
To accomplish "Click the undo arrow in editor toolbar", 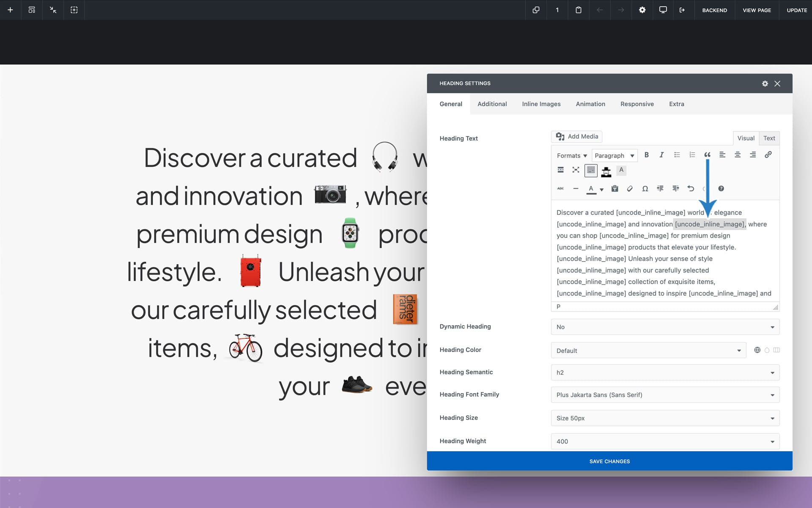I will tap(691, 189).
